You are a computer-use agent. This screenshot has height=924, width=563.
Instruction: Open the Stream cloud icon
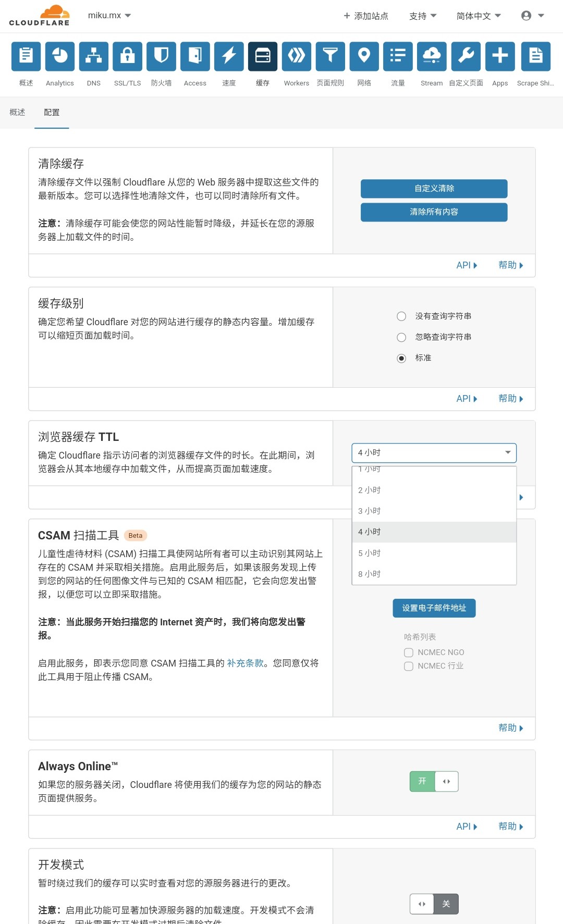click(432, 56)
